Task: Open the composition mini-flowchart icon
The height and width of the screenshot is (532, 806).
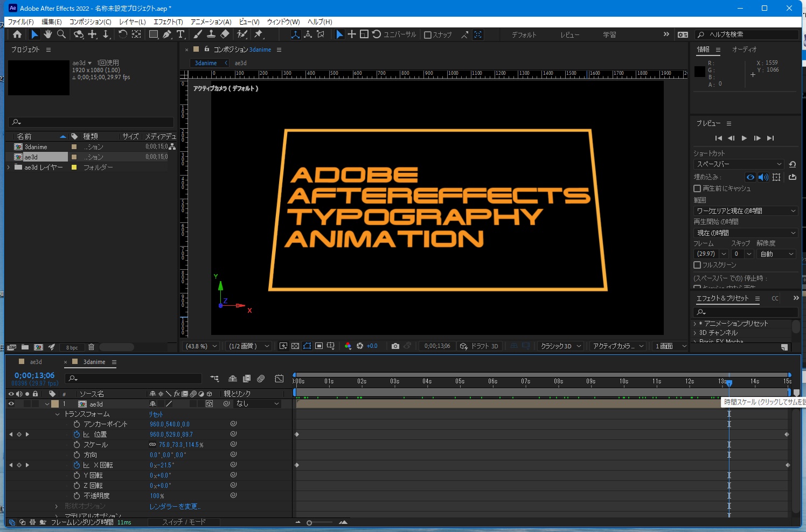Action: [214, 379]
